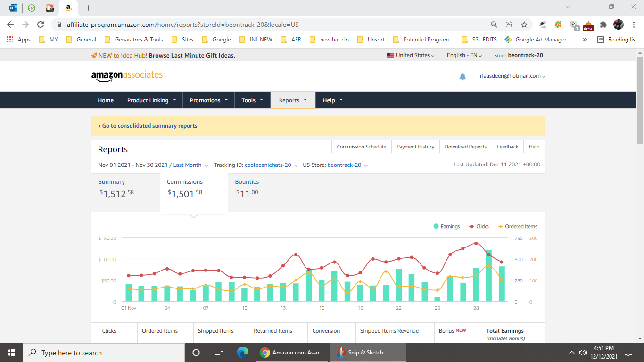The image size is (644, 362).
Task: Click the Conversion column header
Action: [x=326, y=331]
